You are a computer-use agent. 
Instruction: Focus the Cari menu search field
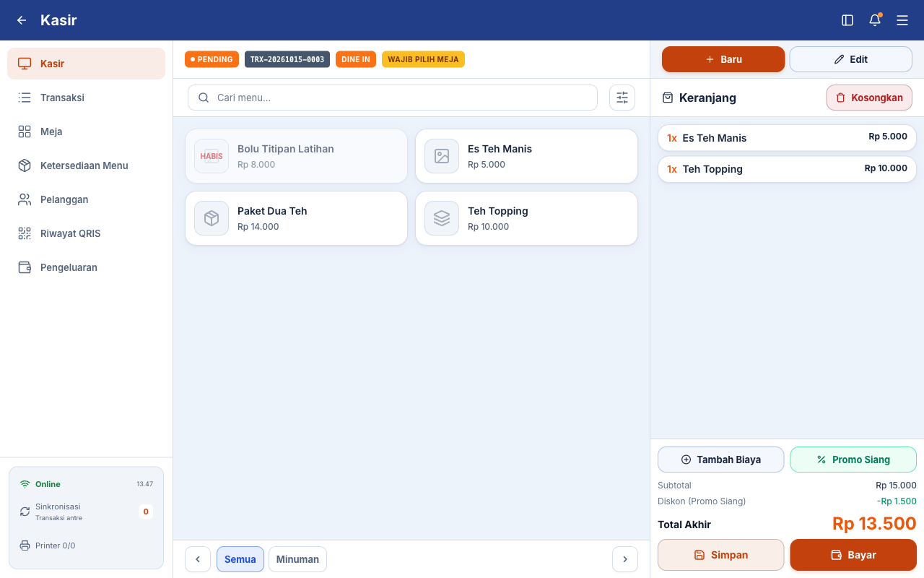(393, 98)
